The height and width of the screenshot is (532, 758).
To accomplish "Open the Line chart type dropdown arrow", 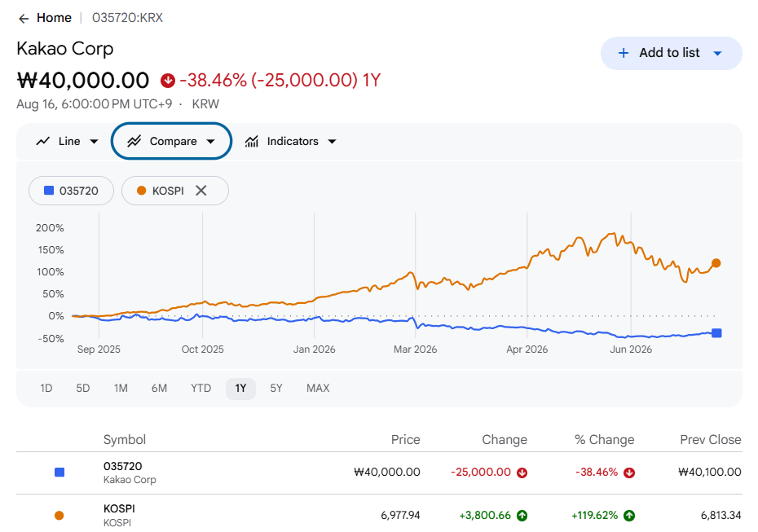I will (x=95, y=142).
